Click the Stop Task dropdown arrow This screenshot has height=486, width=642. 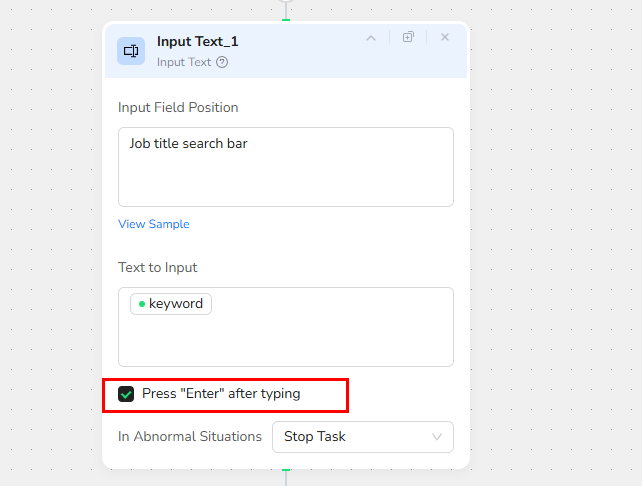click(437, 437)
